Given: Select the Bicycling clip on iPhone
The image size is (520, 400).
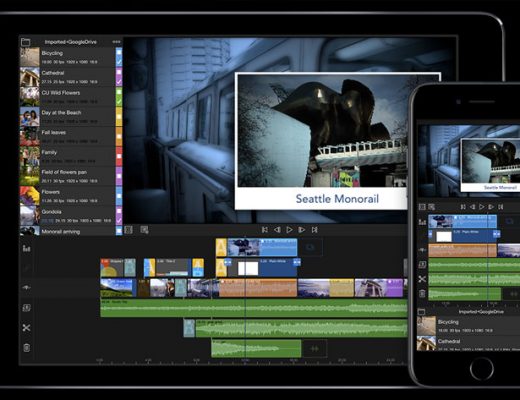Looking at the screenshot, I should 469,326.
